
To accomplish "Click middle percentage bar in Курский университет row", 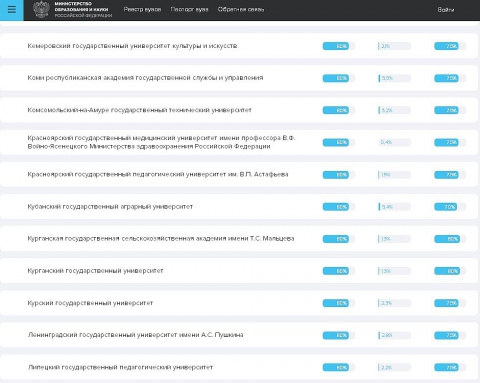I will point(394,303).
